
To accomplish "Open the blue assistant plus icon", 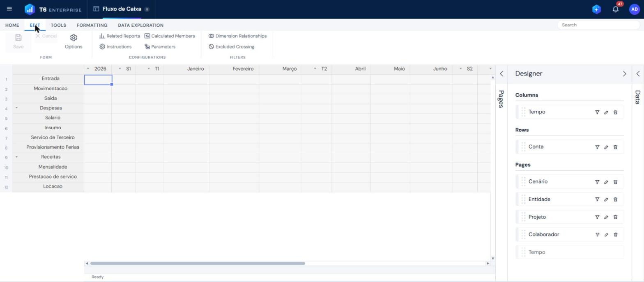I will pyautogui.click(x=596, y=9).
